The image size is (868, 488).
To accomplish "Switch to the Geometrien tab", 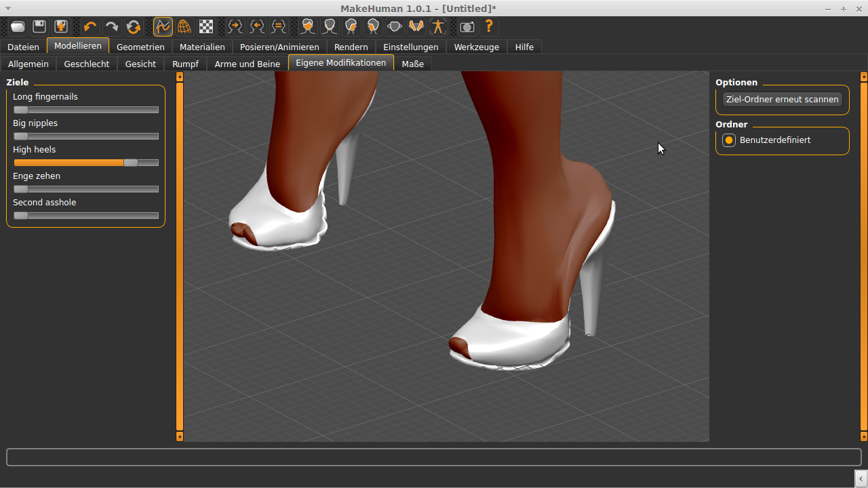I will [x=140, y=47].
